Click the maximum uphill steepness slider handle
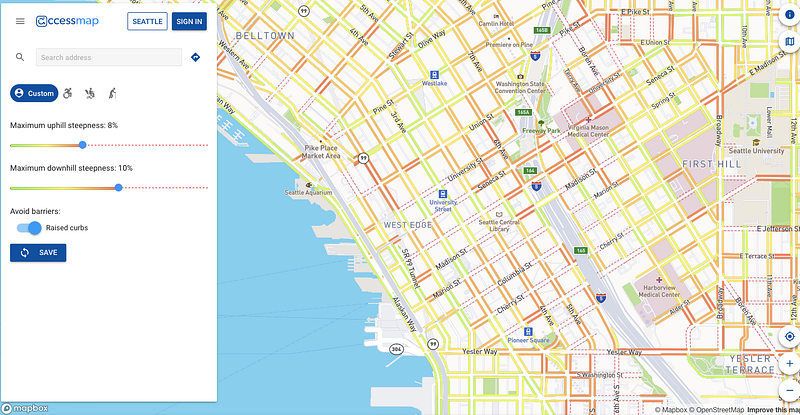The image size is (800, 415). click(83, 145)
